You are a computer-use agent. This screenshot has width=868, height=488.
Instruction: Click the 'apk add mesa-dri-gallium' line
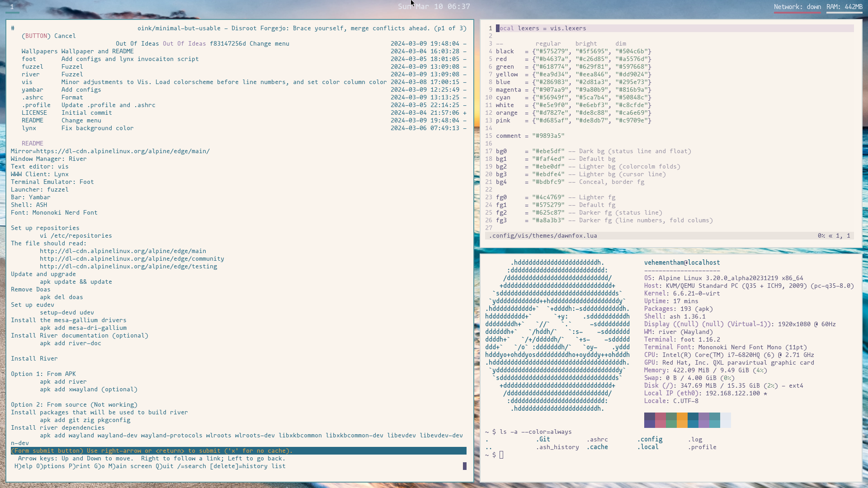click(x=83, y=328)
